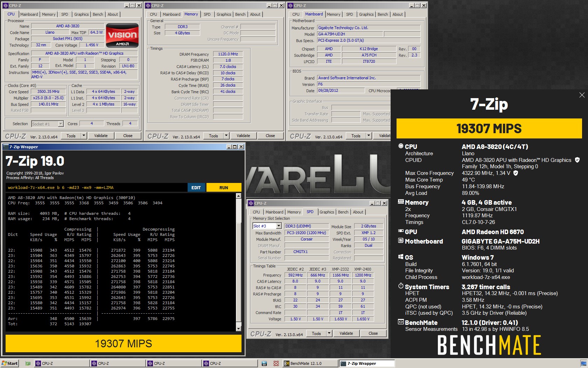This screenshot has width=588, height=368.
Task: Click the BenchMate section icon beside version 12.1.0
Action: [x=401, y=322]
